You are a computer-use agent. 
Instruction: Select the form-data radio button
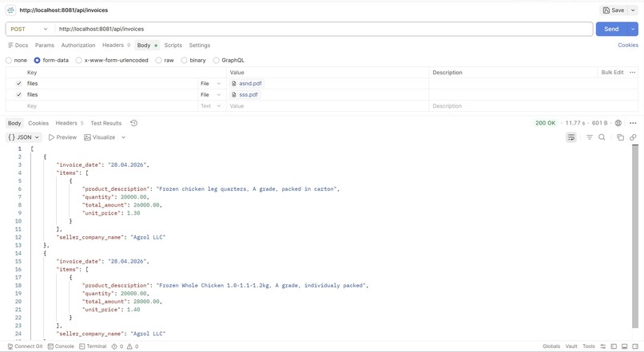click(x=37, y=61)
